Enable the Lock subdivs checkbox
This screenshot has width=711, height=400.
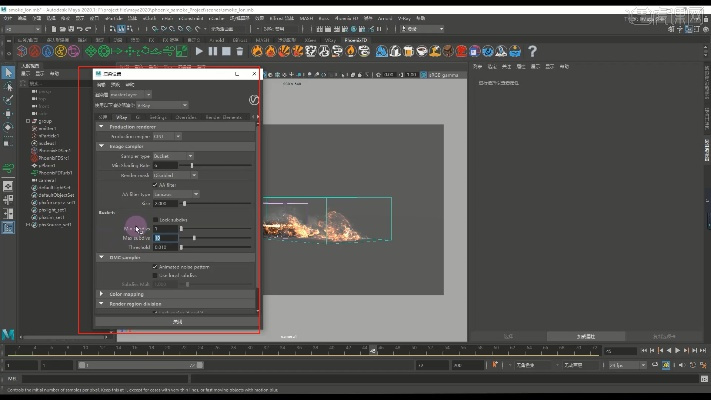156,219
